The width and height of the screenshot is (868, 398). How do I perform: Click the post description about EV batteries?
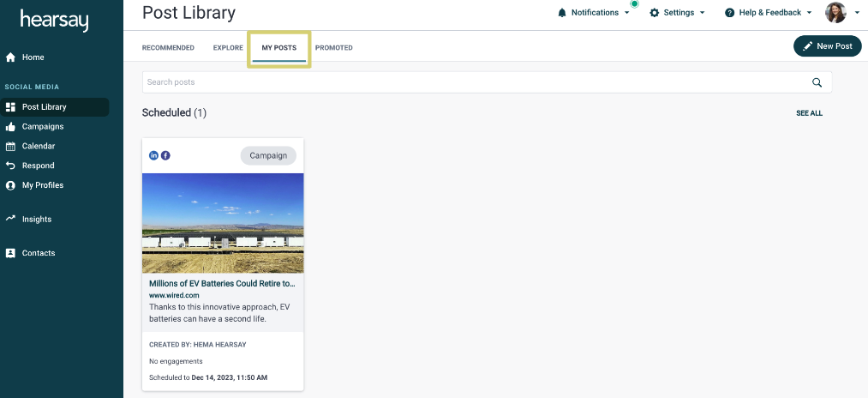[x=219, y=313]
